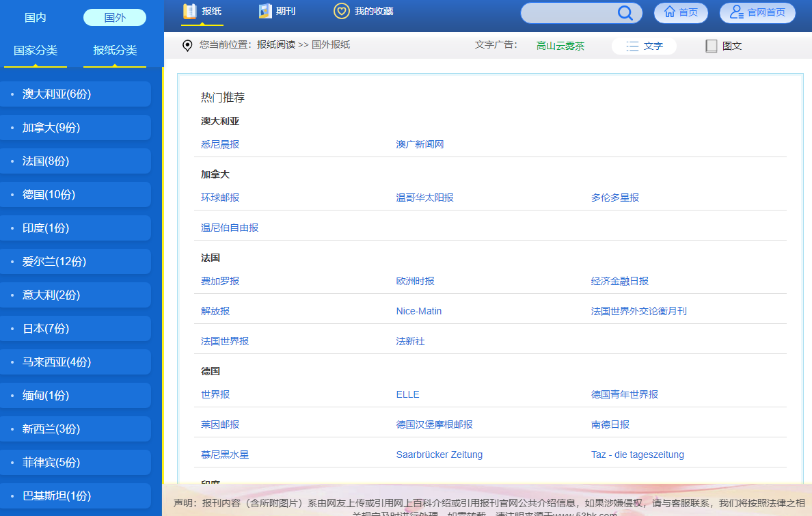
Task: Open 我的收藏 my favorites tab
Action: (364, 12)
